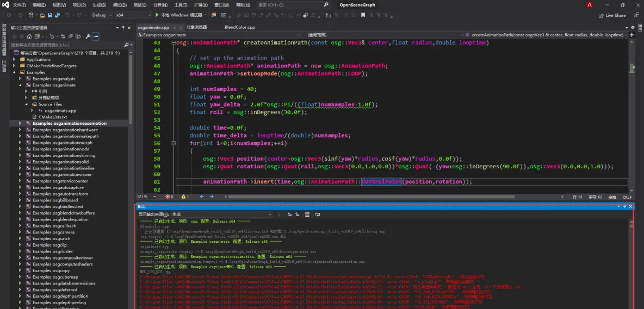Collapse the Source Files folder
Image resolution: width=644 pixels, height=309 pixels.
pos(26,104)
